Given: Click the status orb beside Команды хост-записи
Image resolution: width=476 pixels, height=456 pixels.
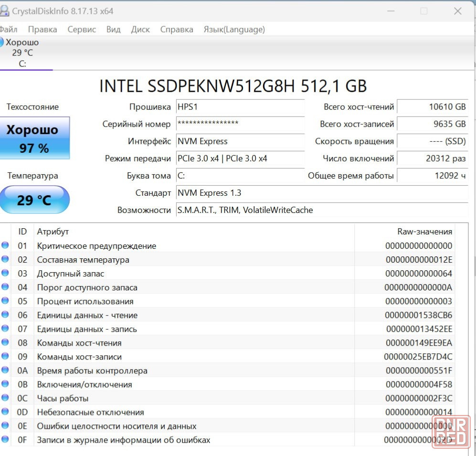Looking at the screenshot, I should [x=5, y=356].
